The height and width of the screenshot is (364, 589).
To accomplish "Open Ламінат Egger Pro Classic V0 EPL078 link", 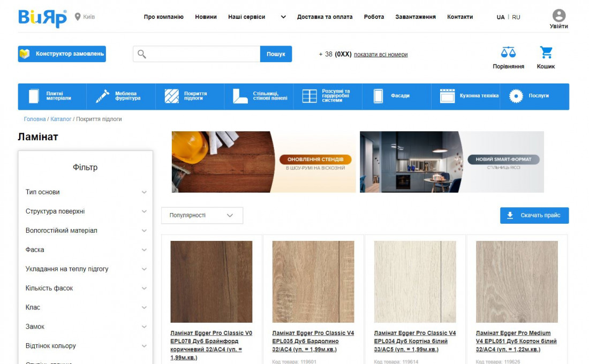I will pos(211,345).
